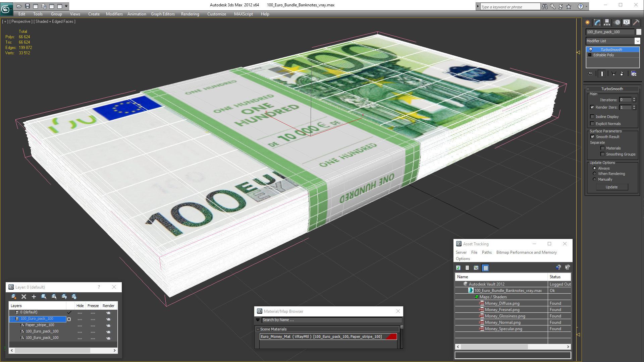Open Material/Map Browser options arrow

(258, 320)
